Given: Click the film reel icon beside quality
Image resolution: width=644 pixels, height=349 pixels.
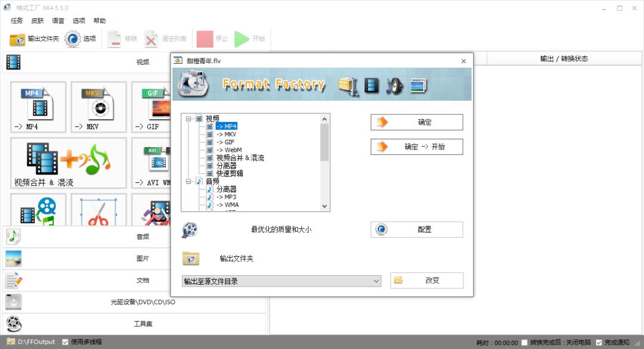Looking at the screenshot, I should coord(190,230).
